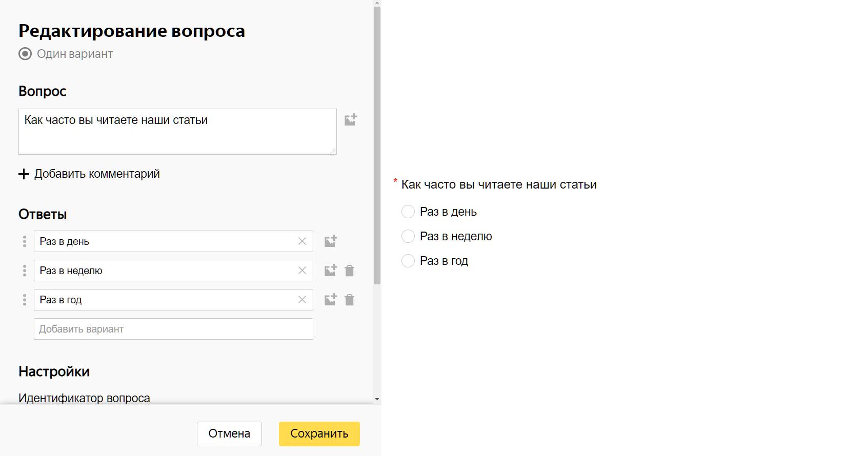Click scrollbar down arrow of edit panel
The width and height of the screenshot is (868, 456).
[x=377, y=399]
